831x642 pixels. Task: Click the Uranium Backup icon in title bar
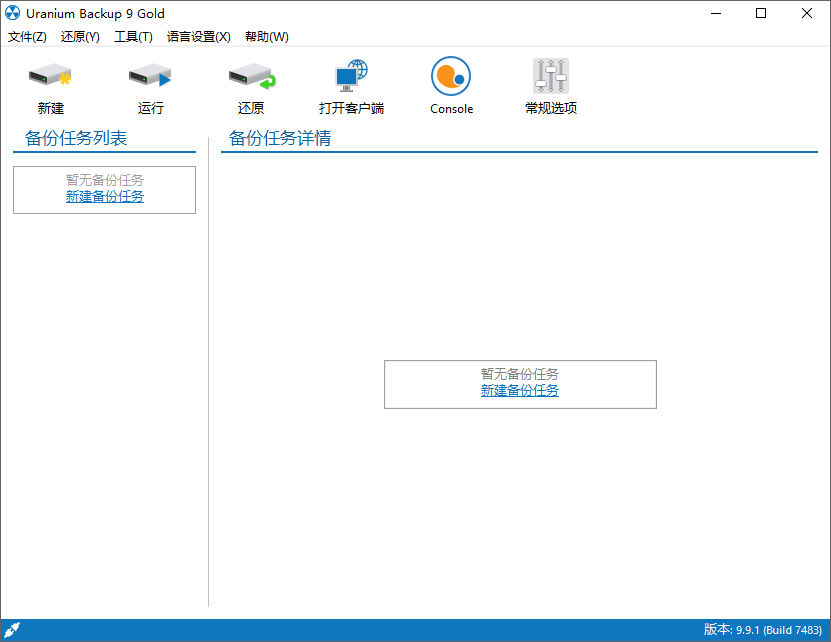pyautogui.click(x=12, y=13)
